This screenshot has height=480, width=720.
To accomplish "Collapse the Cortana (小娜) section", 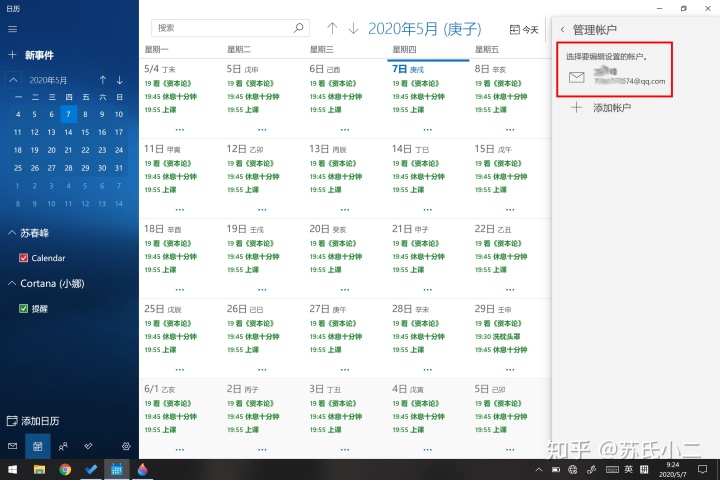I will (x=12, y=283).
